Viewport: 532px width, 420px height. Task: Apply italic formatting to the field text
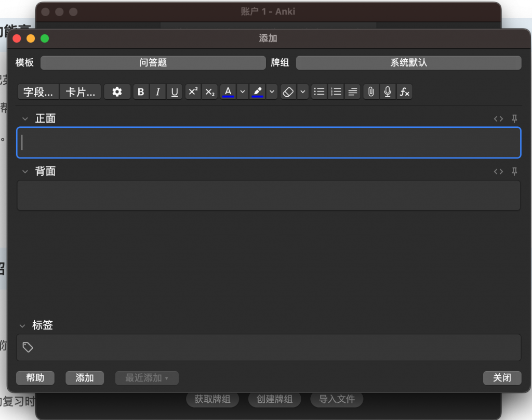coord(158,91)
